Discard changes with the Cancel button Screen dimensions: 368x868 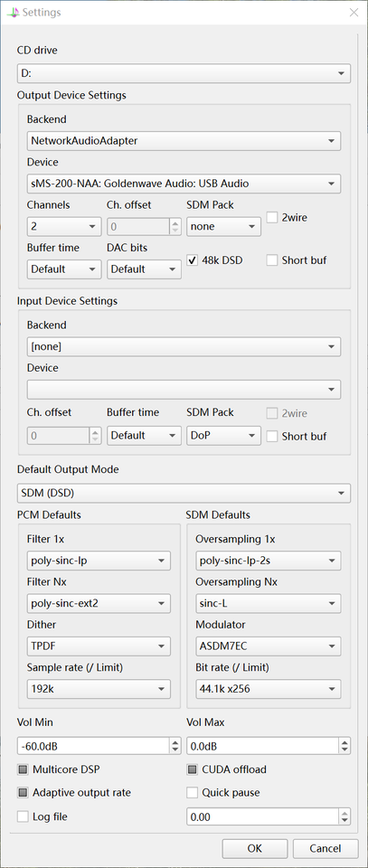326,848
